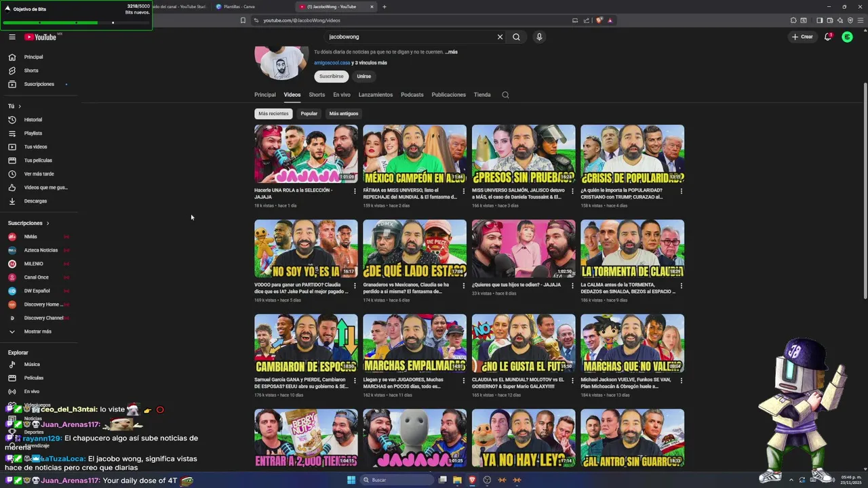Image resolution: width=868 pixels, height=488 pixels.
Task: Open options menu for ¿A quién le importa video
Action: (682, 191)
